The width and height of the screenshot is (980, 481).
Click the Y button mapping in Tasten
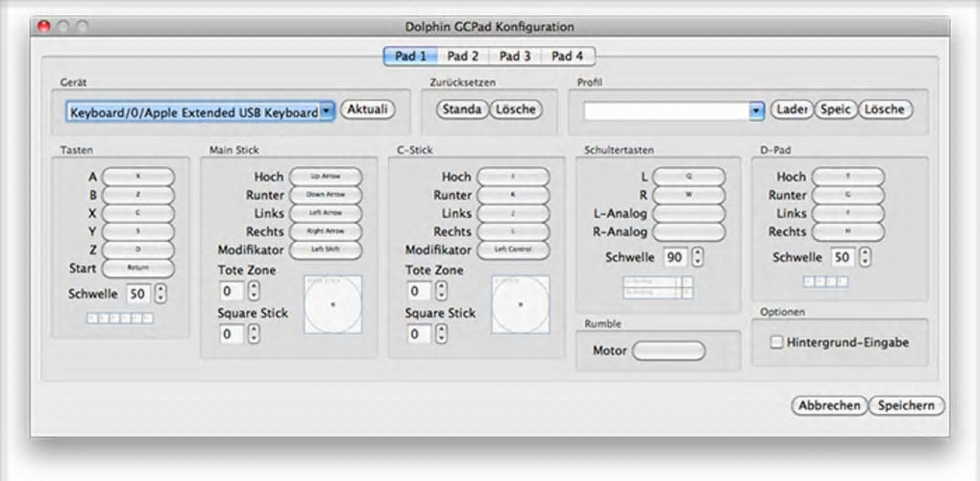tap(138, 231)
